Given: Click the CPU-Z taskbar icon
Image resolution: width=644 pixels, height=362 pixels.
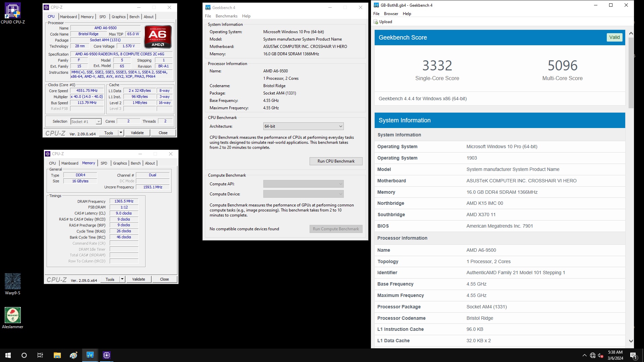Looking at the screenshot, I should (x=107, y=355).
